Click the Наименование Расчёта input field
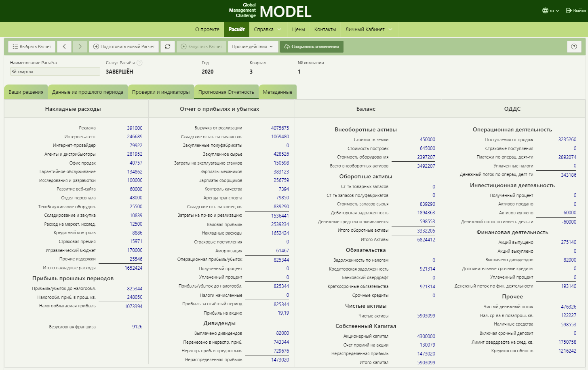The width and height of the screenshot is (588, 370). tap(55, 71)
